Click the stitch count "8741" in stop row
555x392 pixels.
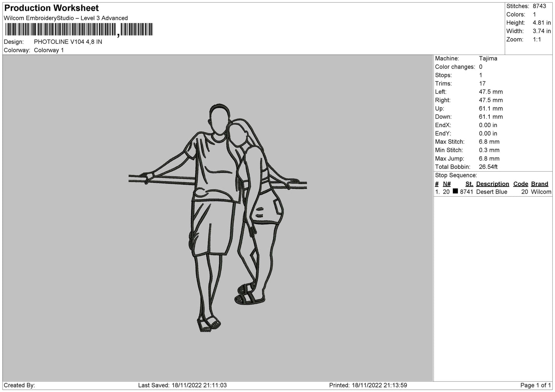tap(466, 192)
